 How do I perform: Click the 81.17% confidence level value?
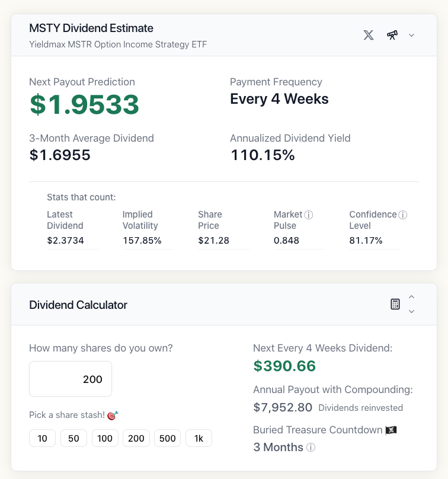click(x=366, y=241)
